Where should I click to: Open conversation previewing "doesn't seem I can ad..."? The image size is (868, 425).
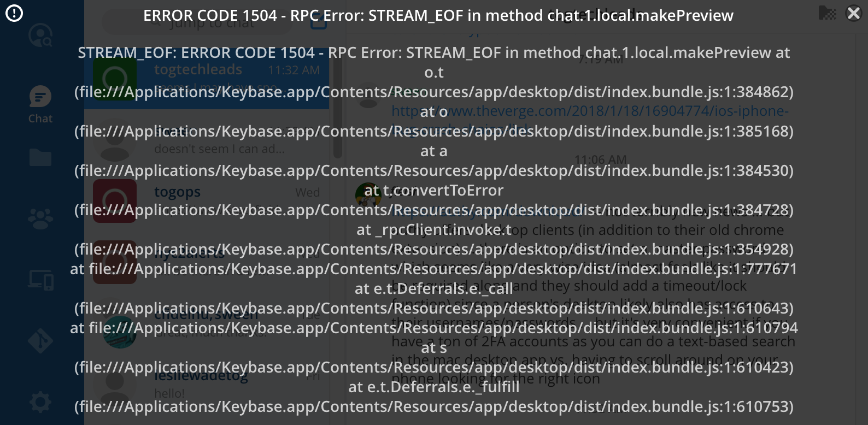click(207, 139)
